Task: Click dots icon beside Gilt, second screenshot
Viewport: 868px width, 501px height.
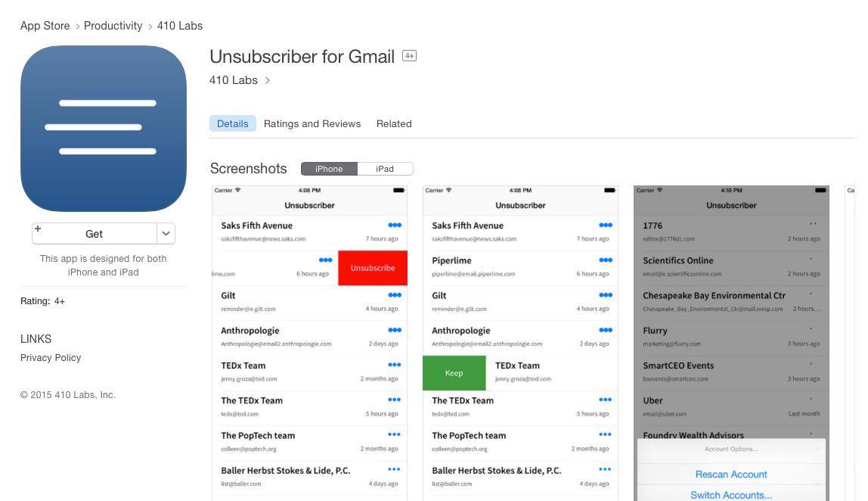Action: coord(606,295)
